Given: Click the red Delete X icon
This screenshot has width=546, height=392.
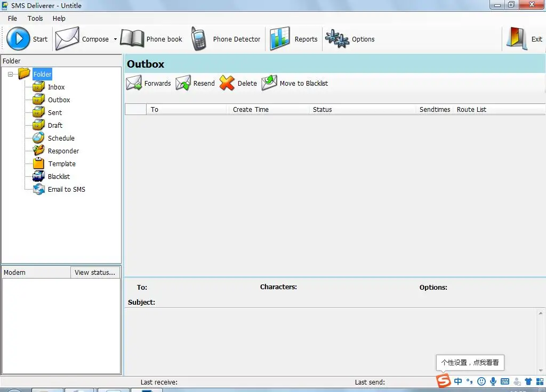Looking at the screenshot, I should click(x=227, y=83).
